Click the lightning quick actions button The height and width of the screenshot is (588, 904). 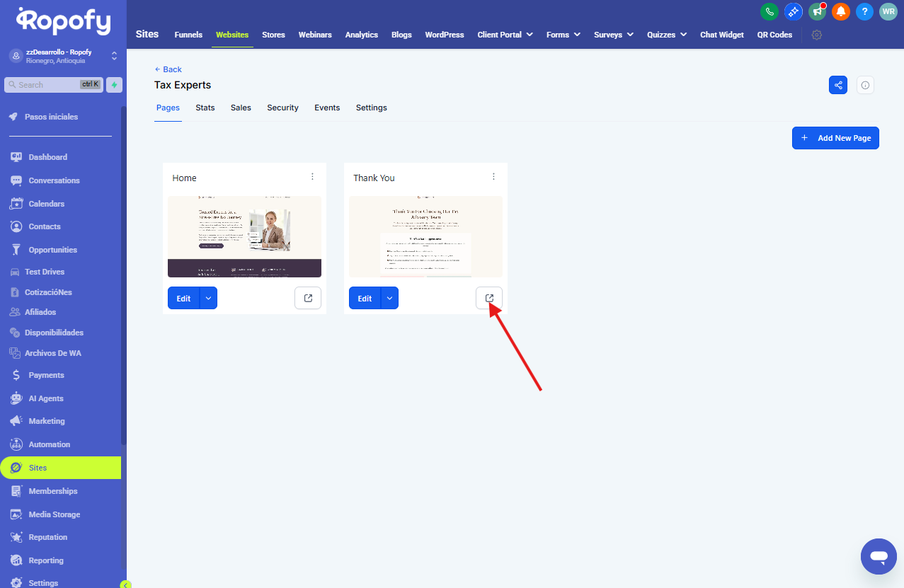[x=114, y=85]
